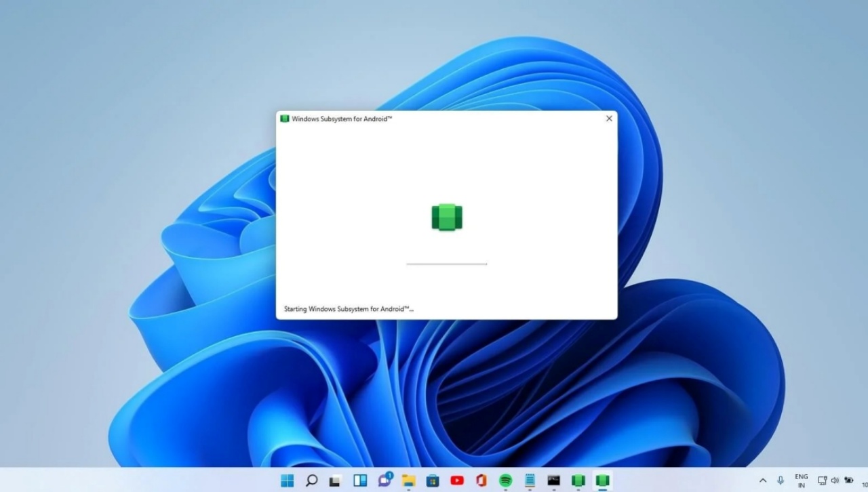
Task: Open volume speaker tray icon
Action: (835, 480)
